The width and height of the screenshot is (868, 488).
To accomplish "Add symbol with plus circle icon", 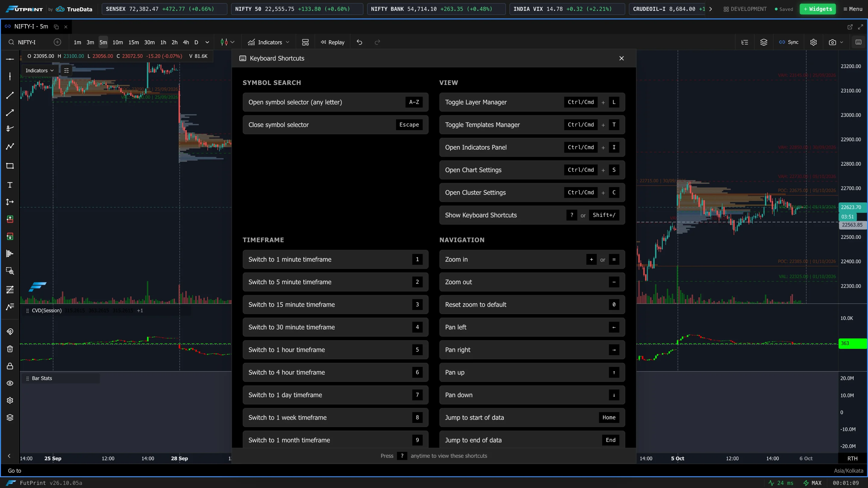I will point(58,42).
